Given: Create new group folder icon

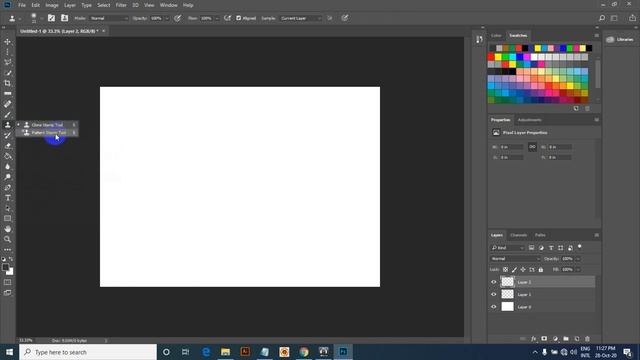Looking at the screenshot, I should 566,339.
